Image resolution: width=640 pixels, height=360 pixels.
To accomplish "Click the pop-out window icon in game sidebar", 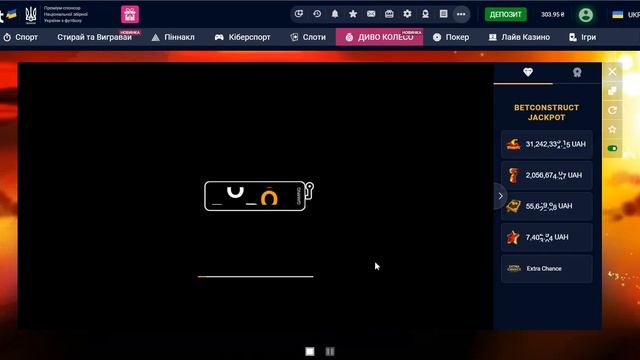I will 612,91.
